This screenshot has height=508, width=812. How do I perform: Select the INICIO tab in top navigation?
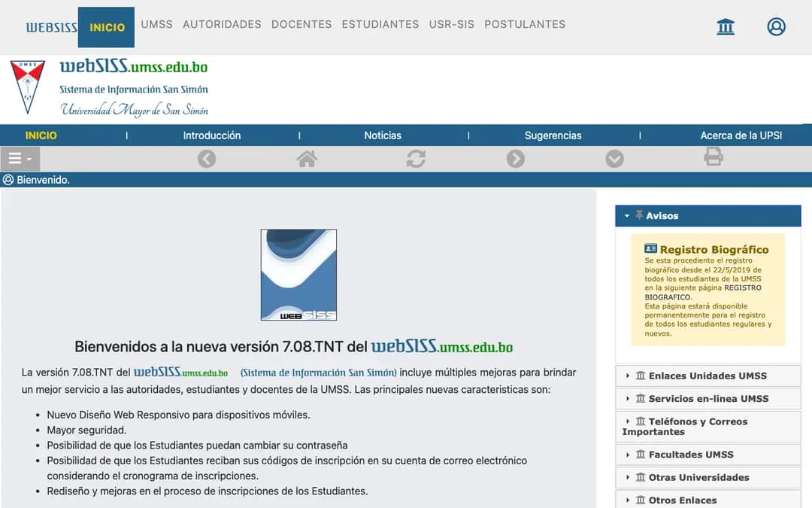(x=107, y=27)
